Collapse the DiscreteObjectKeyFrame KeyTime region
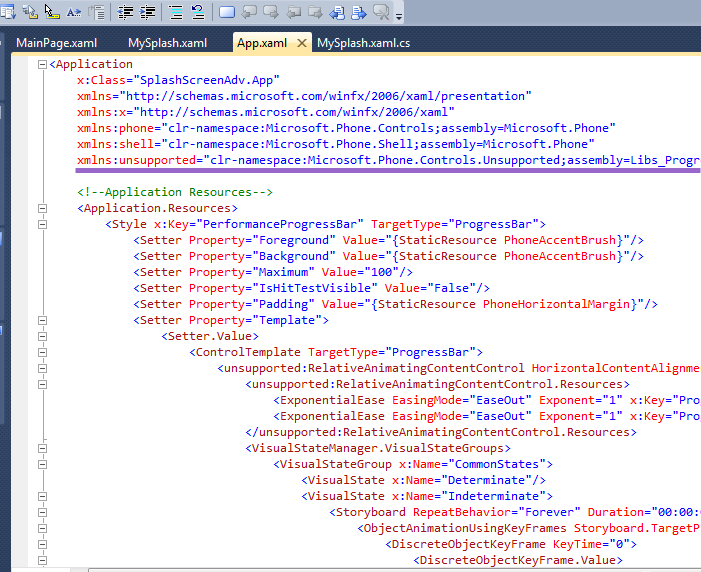 click(x=42, y=545)
